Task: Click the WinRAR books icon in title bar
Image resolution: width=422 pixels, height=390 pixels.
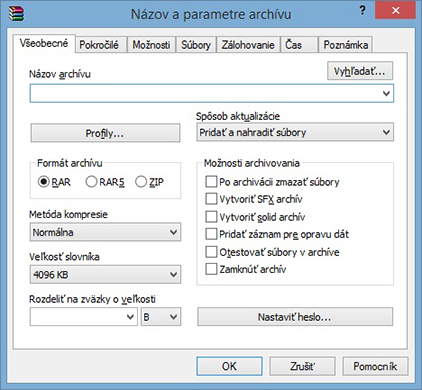Action: pyautogui.click(x=16, y=13)
